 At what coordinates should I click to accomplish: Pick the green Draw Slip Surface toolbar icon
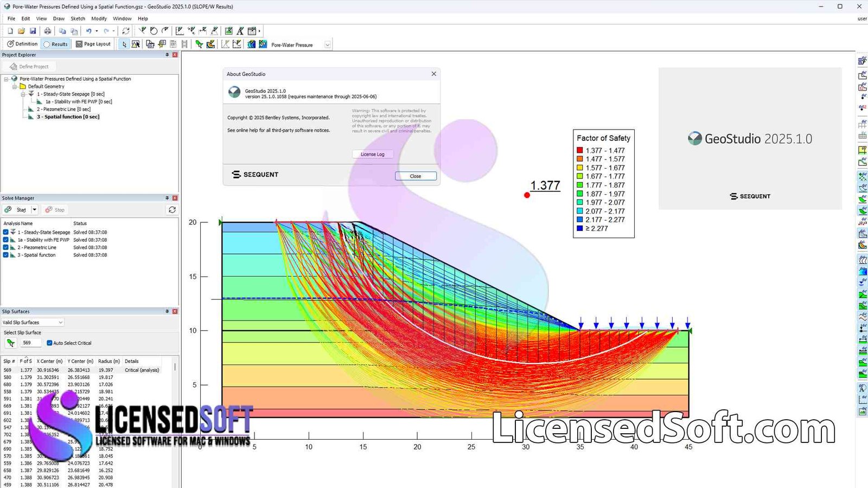pyautogui.click(x=199, y=44)
